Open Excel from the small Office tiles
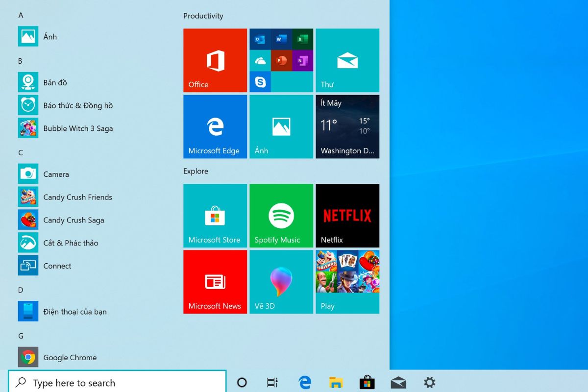The height and width of the screenshot is (392, 588). point(302,39)
